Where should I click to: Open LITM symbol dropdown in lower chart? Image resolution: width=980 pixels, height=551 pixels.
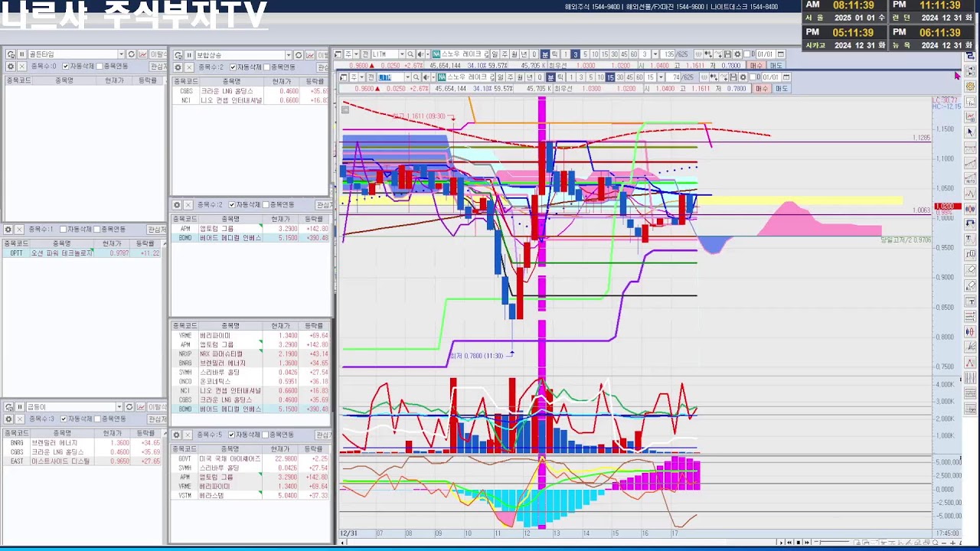pos(408,77)
